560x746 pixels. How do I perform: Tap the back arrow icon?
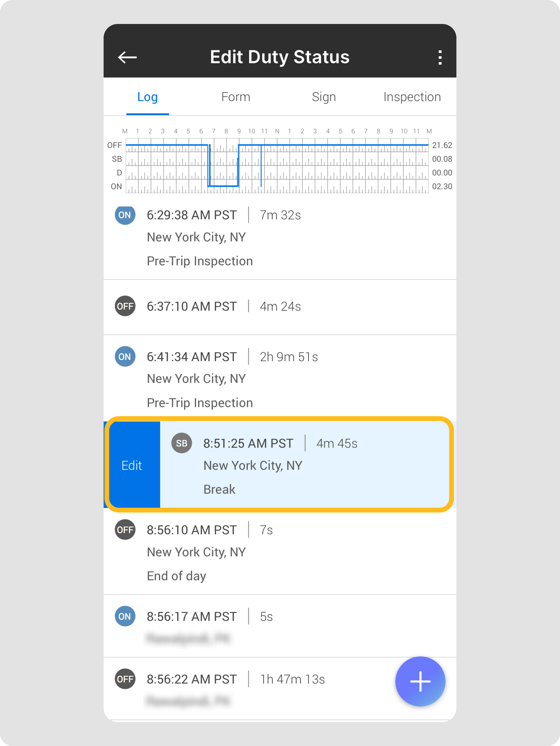tap(127, 57)
